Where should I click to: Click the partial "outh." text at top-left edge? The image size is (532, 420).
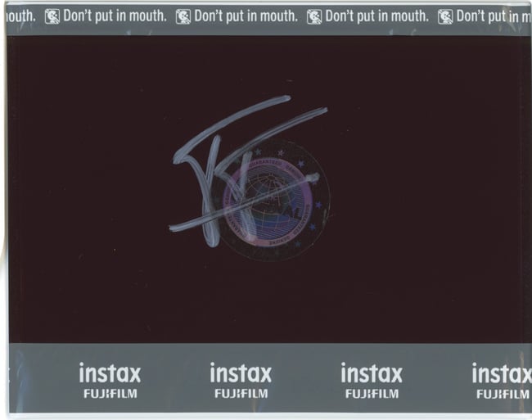pyautogui.click(x=20, y=16)
